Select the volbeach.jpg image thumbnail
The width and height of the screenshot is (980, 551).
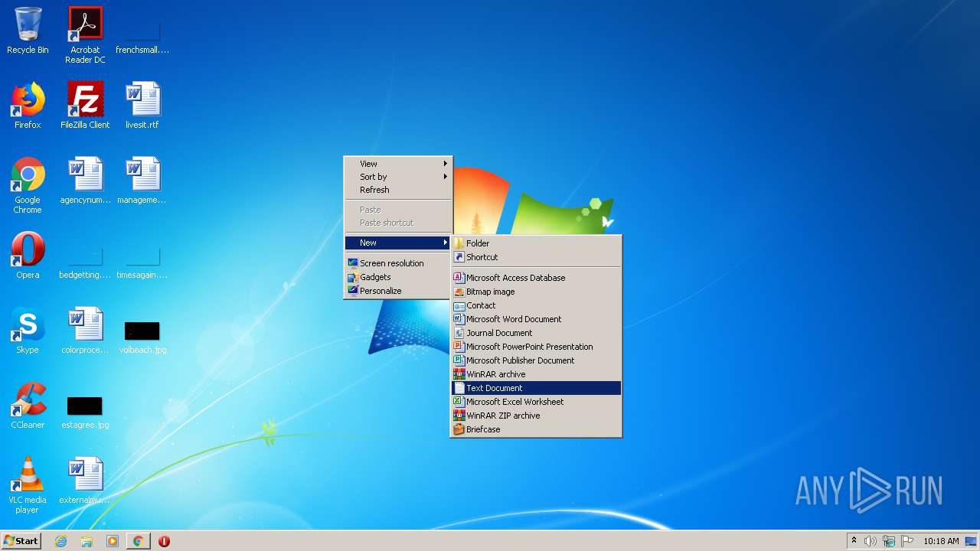click(x=142, y=331)
